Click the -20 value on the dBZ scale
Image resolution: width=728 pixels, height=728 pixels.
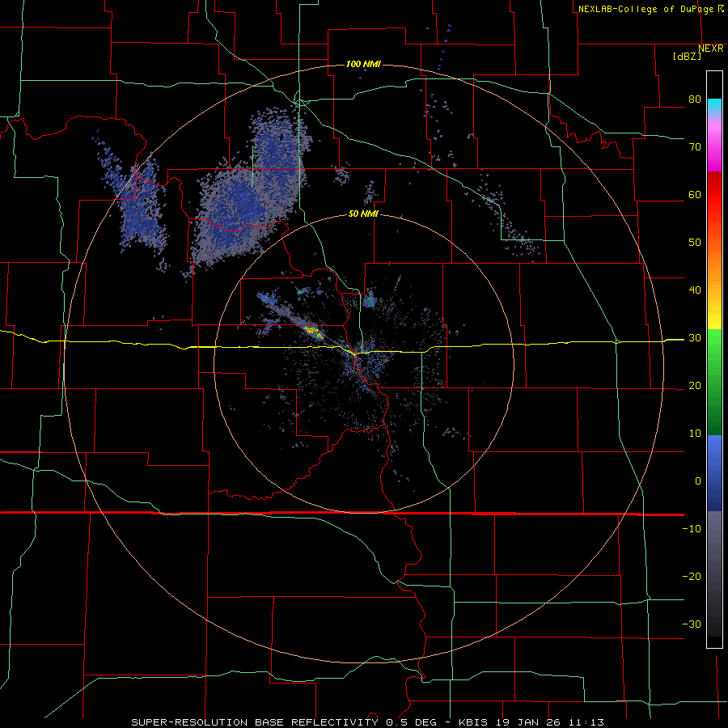click(x=692, y=577)
